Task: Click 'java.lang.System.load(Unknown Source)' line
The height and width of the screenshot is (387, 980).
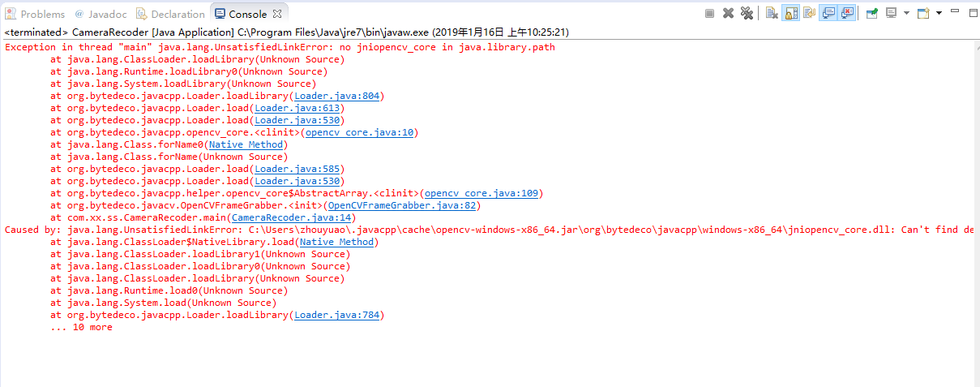Action: tap(163, 303)
